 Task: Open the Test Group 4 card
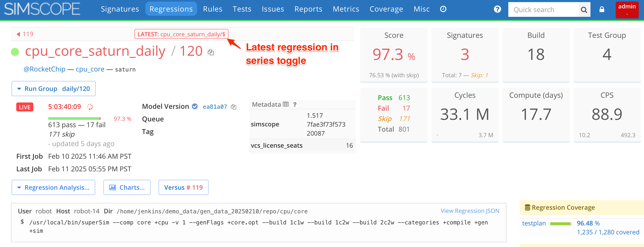[607, 55]
